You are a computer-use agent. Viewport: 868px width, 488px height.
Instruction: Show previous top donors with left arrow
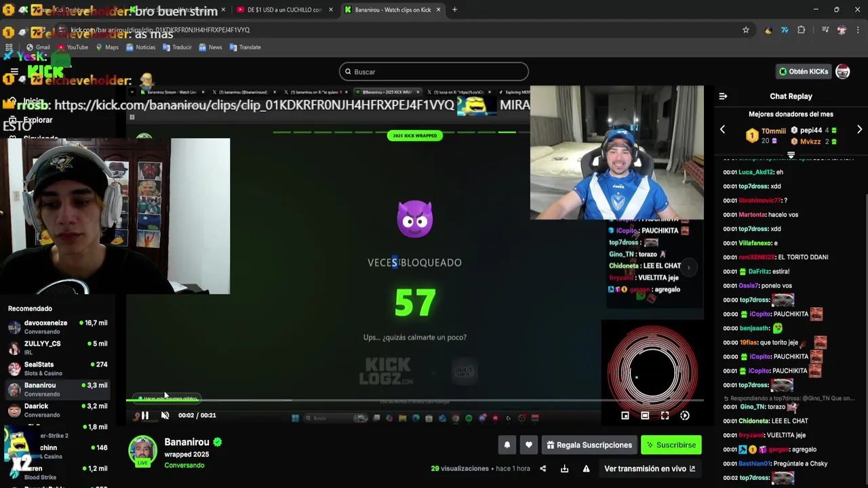[722, 129]
